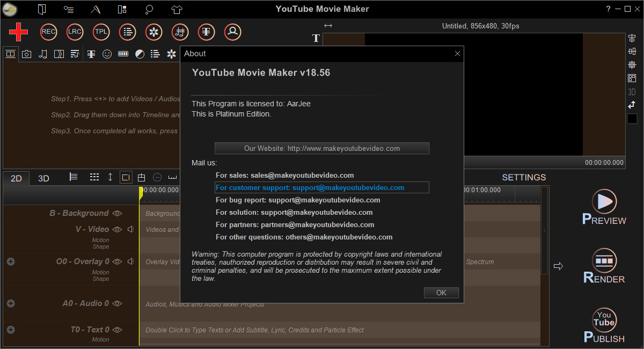Toggle visibility of O0 - Overlay 0 track
This screenshot has width=644, height=349.
tap(117, 261)
